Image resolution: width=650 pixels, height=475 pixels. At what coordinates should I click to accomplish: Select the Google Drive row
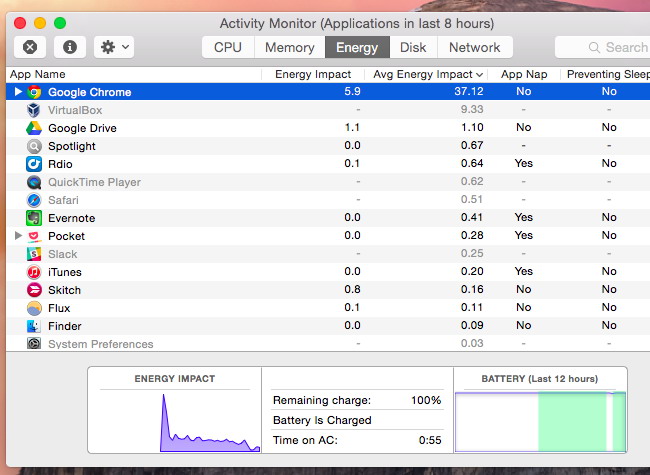(x=328, y=128)
